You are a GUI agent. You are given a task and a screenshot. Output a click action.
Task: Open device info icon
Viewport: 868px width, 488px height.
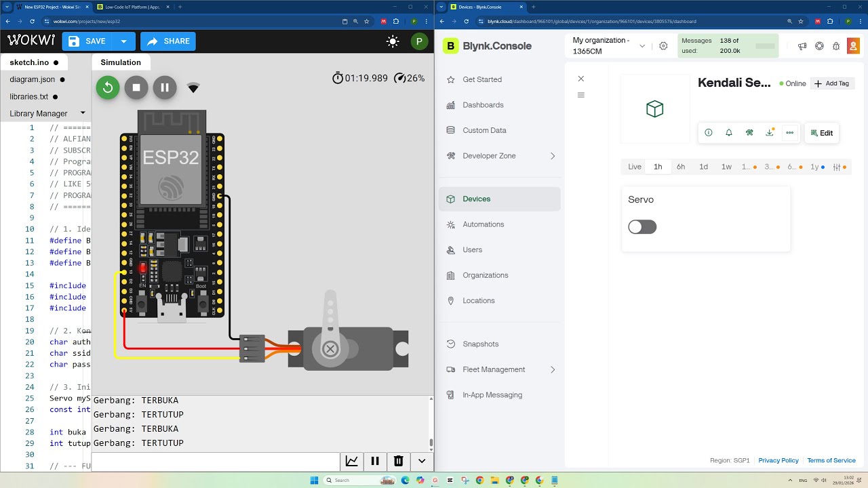pyautogui.click(x=709, y=133)
